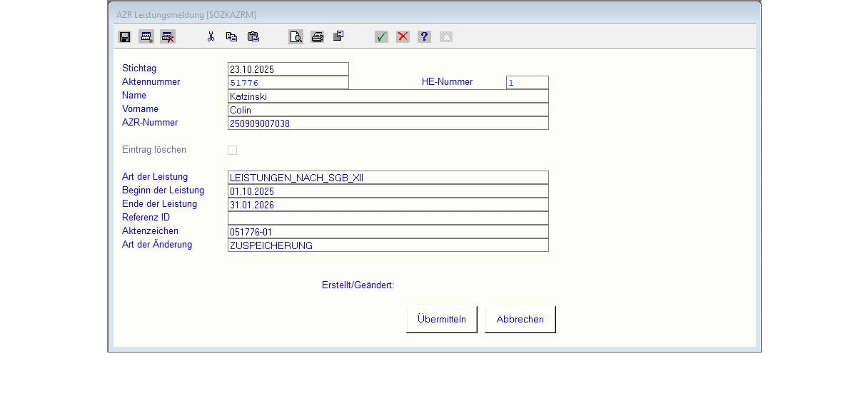The height and width of the screenshot is (406, 868).
Task: Open help with the question mark icon
Action: 425,36
